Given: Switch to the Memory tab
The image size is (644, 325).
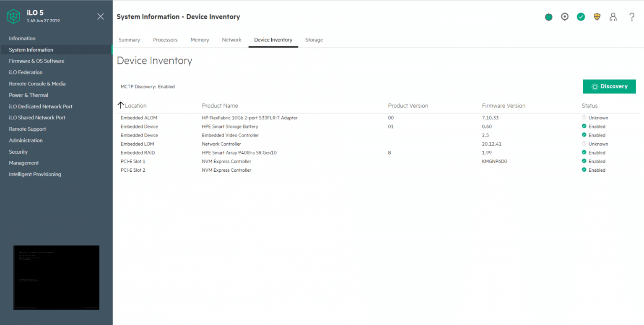Looking at the screenshot, I should [x=200, y=40].
